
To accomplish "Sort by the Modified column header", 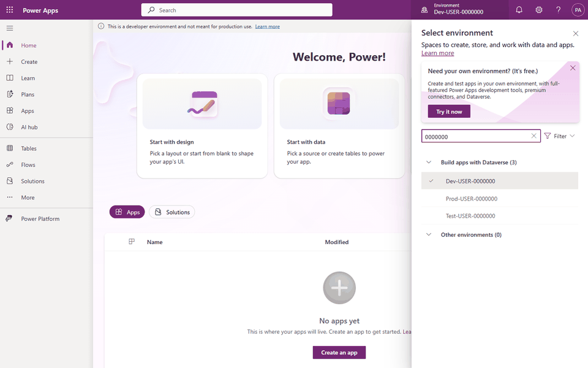I will (x=337, y=242).
